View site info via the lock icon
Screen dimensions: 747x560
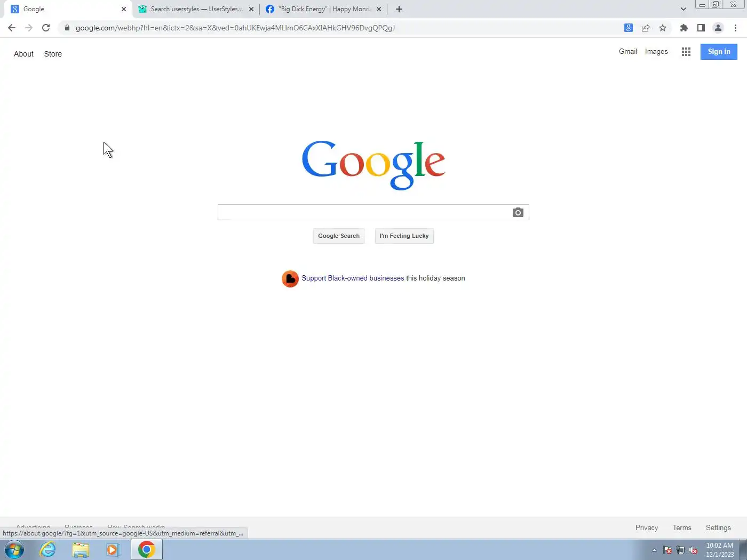(67, 28)
